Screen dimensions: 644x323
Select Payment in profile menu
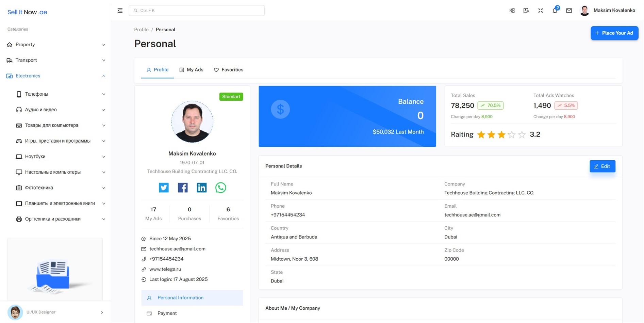[x=167, y=313]
